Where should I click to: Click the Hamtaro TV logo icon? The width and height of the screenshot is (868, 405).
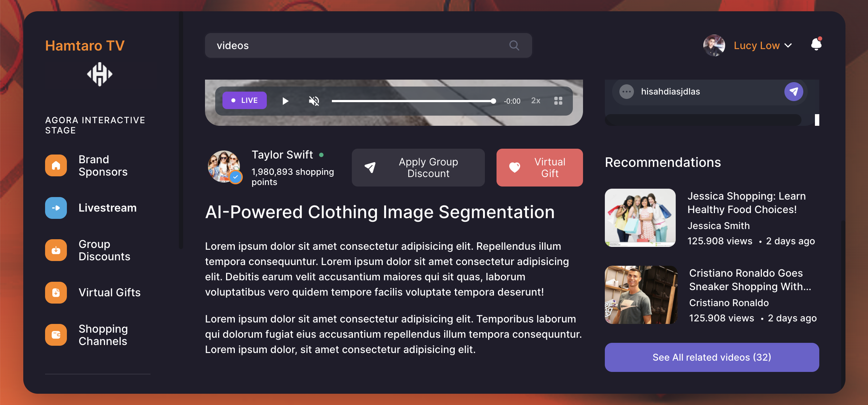pos(100,74)
